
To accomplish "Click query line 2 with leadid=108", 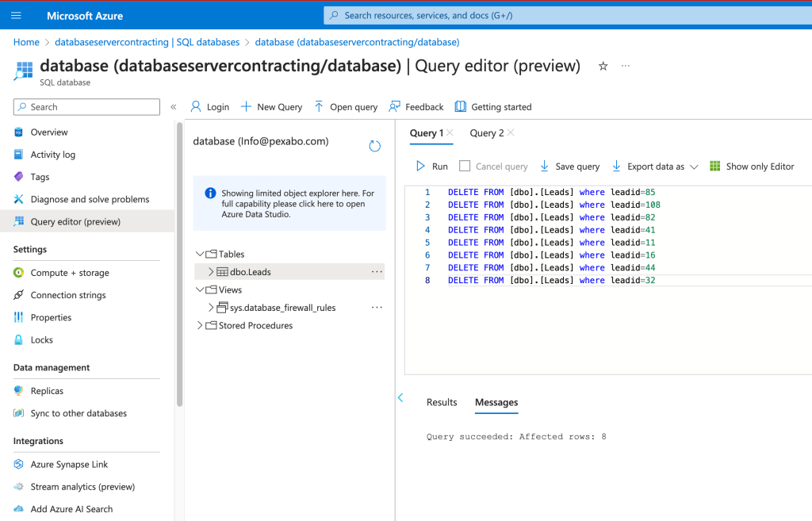I will [x=554, y=205].
